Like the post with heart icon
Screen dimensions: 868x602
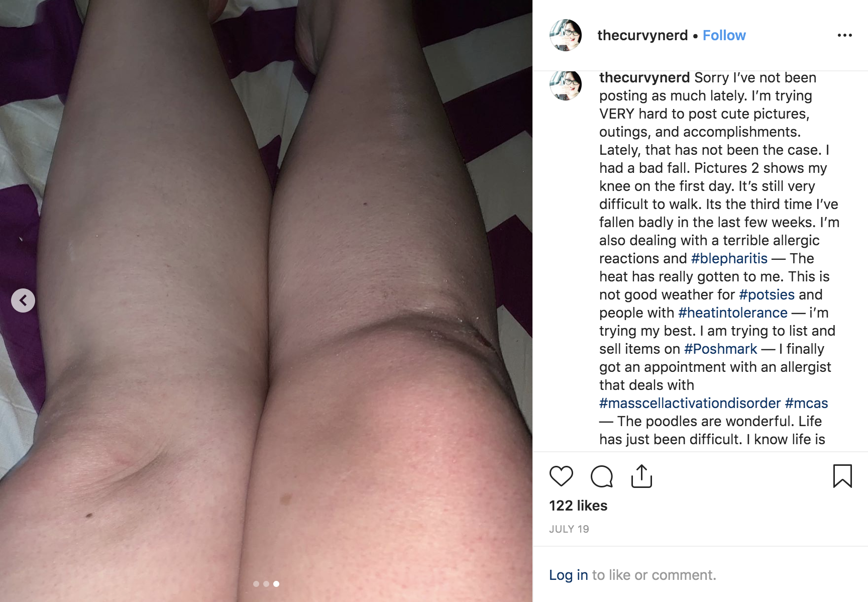point(561,476)
